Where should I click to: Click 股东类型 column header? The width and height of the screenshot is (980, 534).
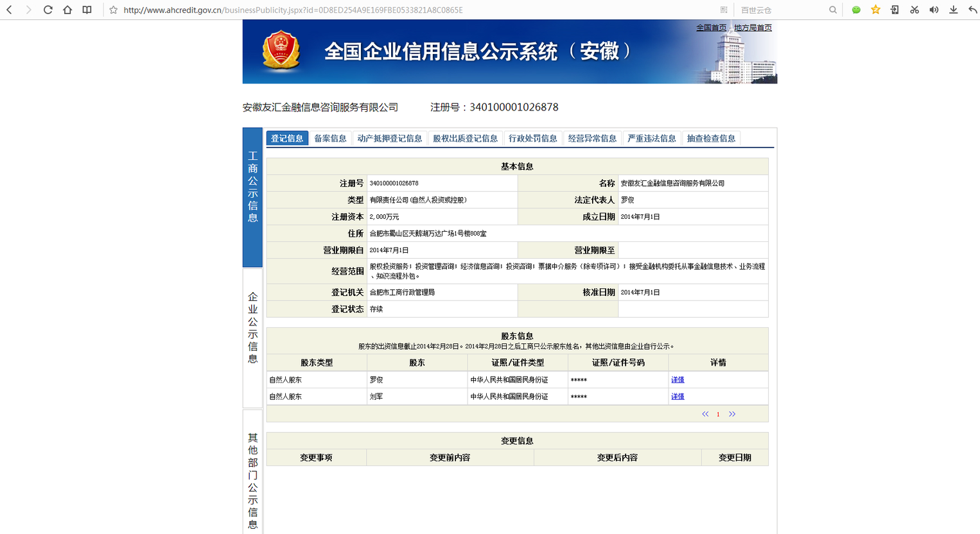(317, 363)
